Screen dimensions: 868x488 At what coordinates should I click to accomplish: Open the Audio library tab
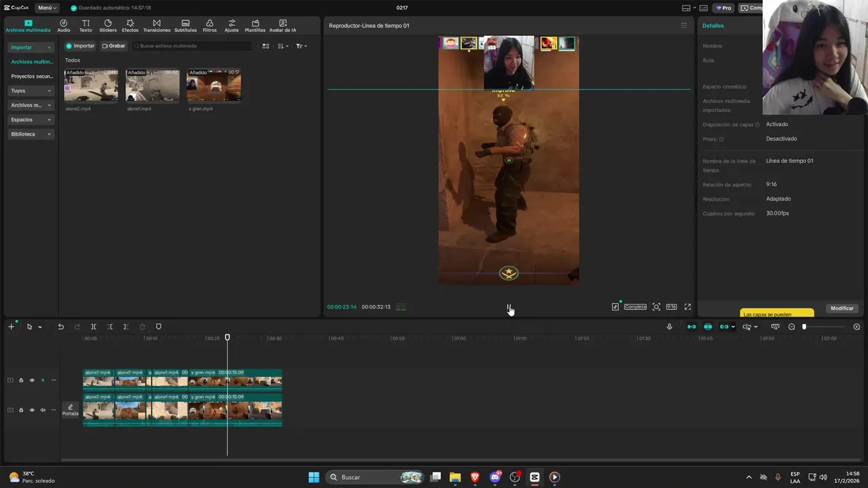click(x=64, y=26)
